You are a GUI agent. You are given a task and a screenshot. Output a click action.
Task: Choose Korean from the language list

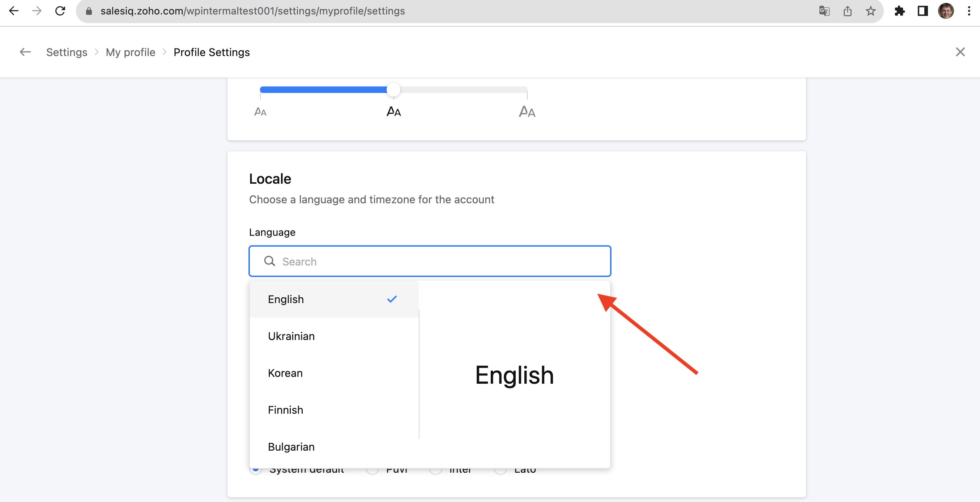click(x=285, y=373)
